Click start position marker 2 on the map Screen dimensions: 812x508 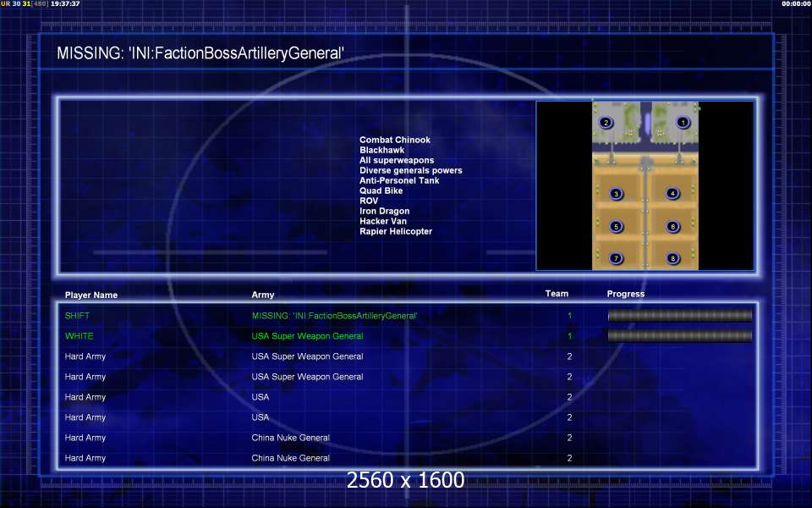click(x=606, y=123)
